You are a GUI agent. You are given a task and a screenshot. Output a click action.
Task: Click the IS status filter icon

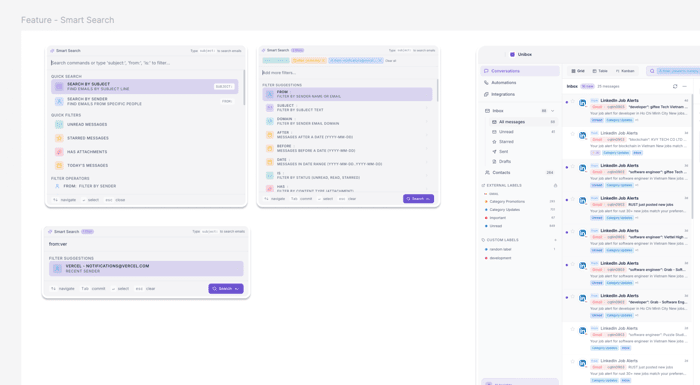coord(270,176)
